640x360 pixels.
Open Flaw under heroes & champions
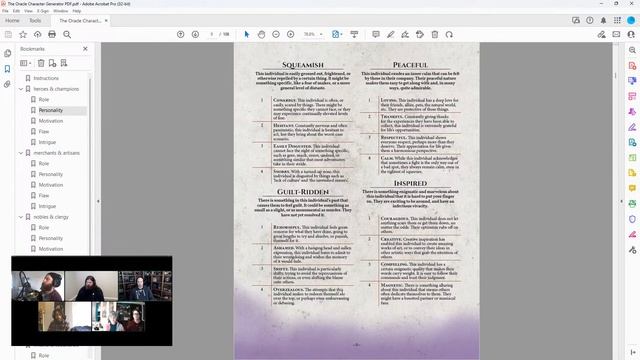[44, 131]
